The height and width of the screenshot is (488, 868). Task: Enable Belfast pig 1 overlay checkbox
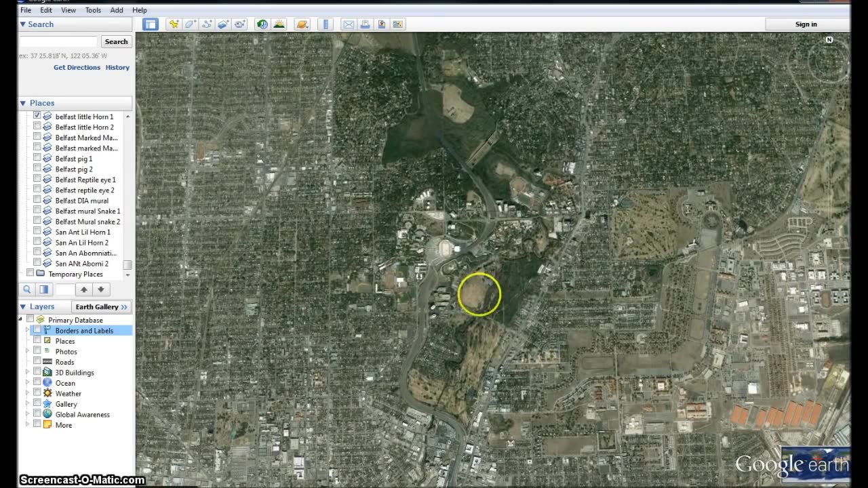pos(37,158)
